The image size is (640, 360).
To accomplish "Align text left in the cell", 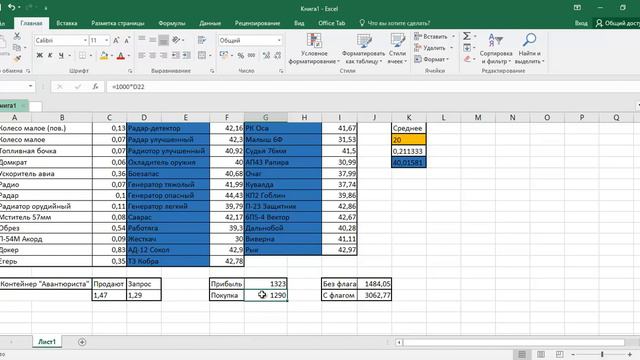I will point(142,55).
